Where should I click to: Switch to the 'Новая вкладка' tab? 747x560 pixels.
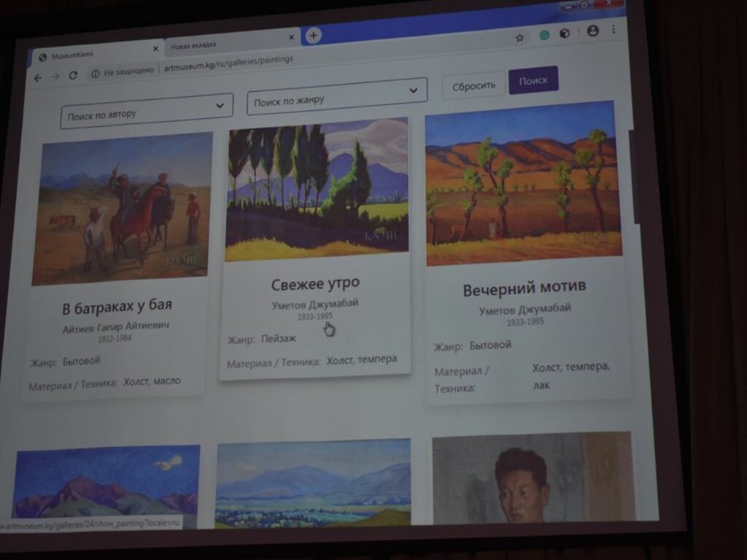(233, 42)
